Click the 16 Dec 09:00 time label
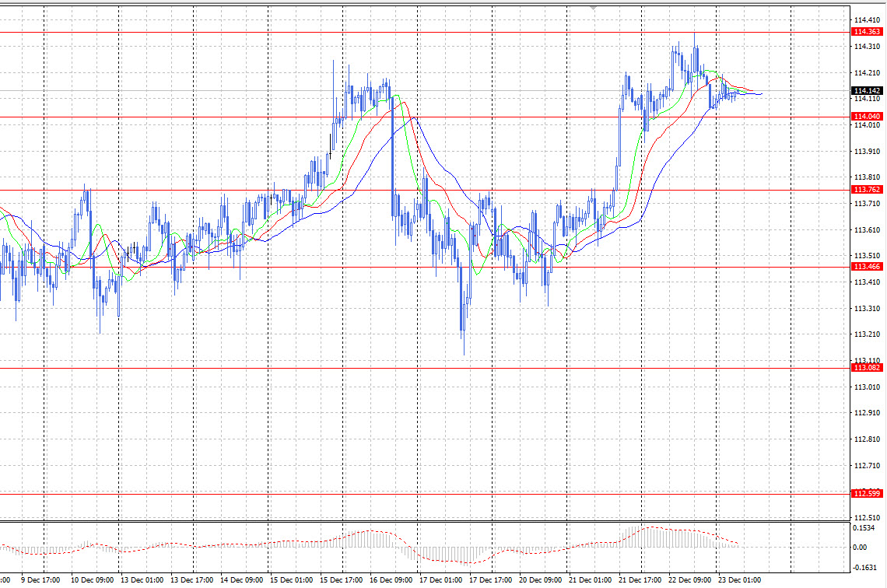 pos(391,580)
